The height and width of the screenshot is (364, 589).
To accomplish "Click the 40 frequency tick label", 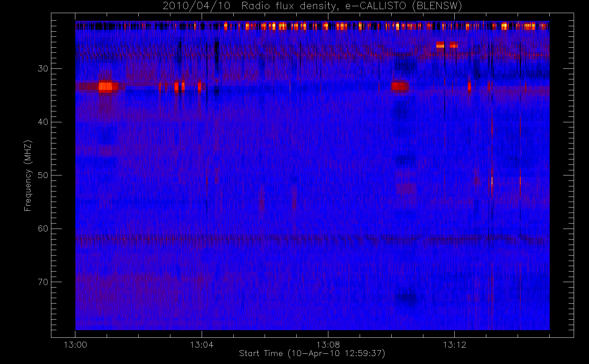I will tap(43, 122).
